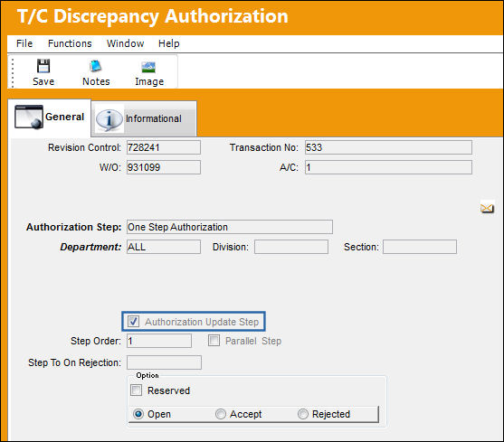Image resolution: width=504 pixels, height=442 pixels.
Task: Click the Informational tab info icon
Action: pyautogui.click(x=109, y=119)
